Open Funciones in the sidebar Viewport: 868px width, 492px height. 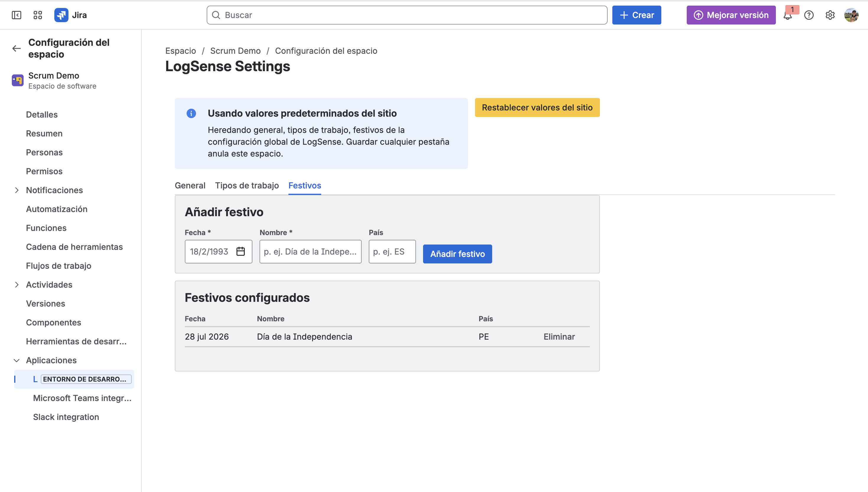46,228
